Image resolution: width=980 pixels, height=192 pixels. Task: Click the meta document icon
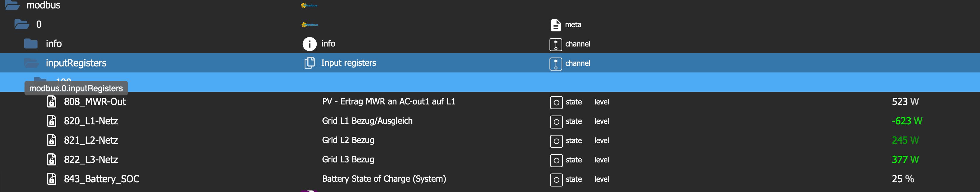click(x=555, y=25)
